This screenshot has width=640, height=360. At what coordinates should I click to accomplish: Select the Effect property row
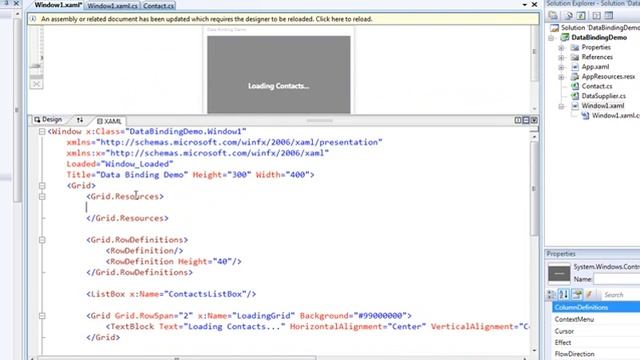pyautogui.click(x=596, y=342)
